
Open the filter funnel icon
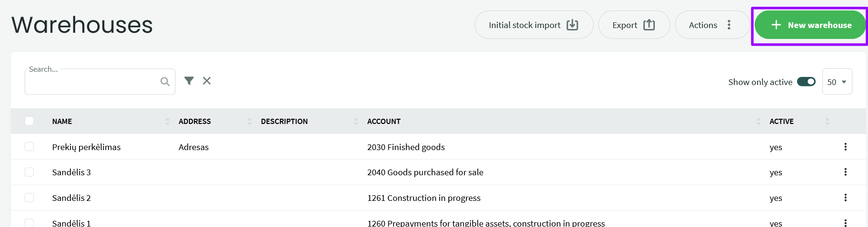(189, 81)
